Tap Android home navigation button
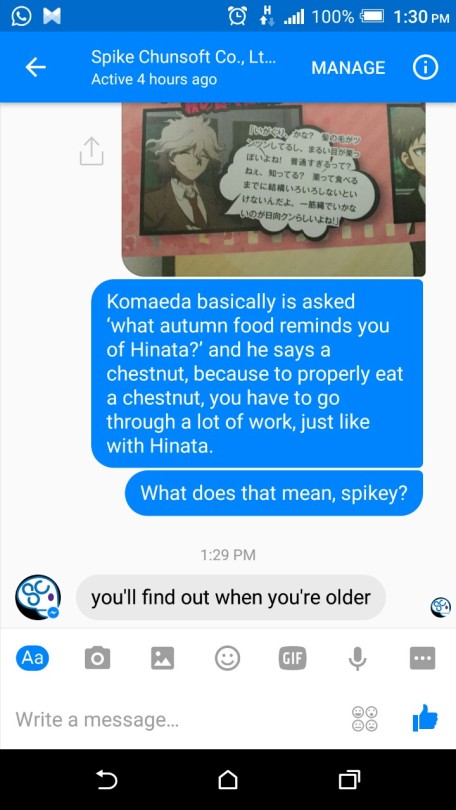The height and width of the screenshot is (810, 456). (228, 780)
